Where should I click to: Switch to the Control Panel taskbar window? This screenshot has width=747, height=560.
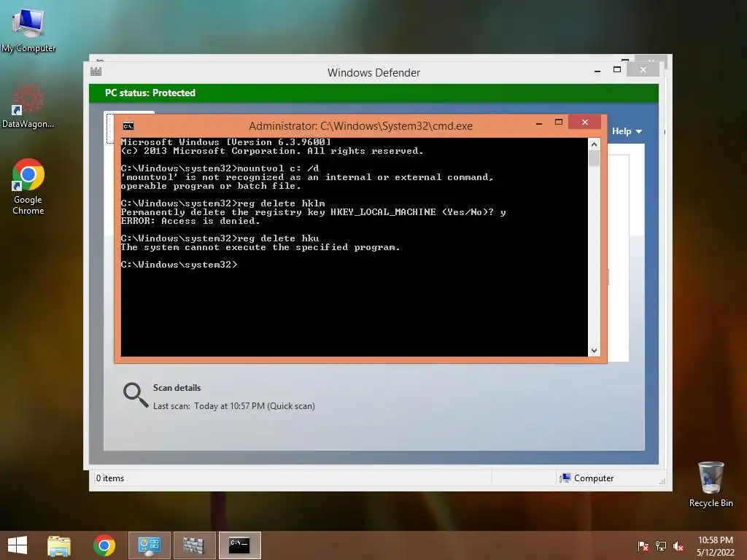point(149,545)
